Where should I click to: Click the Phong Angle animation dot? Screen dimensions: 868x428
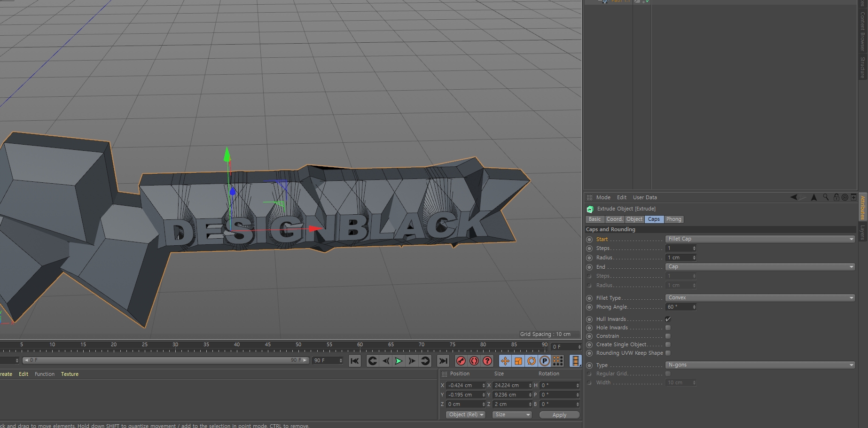point(589,307)
